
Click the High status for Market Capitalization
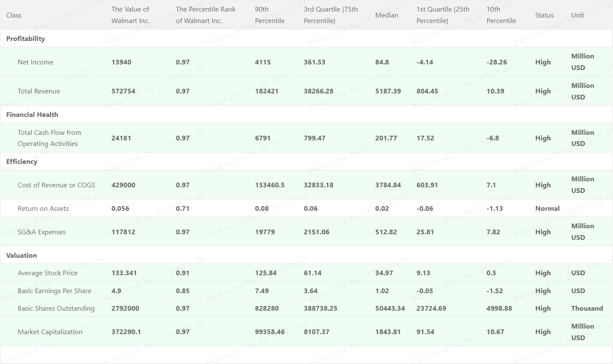543,332
